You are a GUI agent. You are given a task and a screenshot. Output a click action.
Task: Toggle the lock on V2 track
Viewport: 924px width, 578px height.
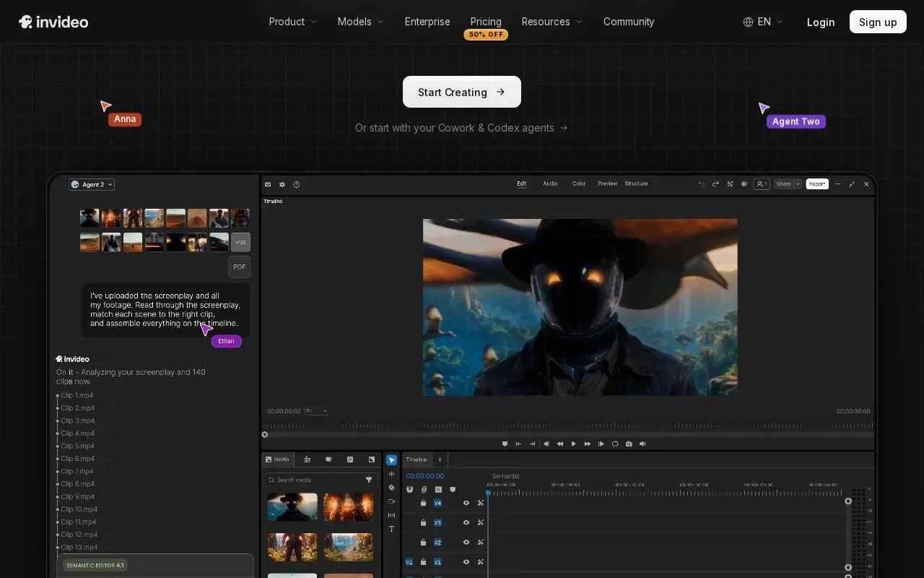[x=424, y=542]
